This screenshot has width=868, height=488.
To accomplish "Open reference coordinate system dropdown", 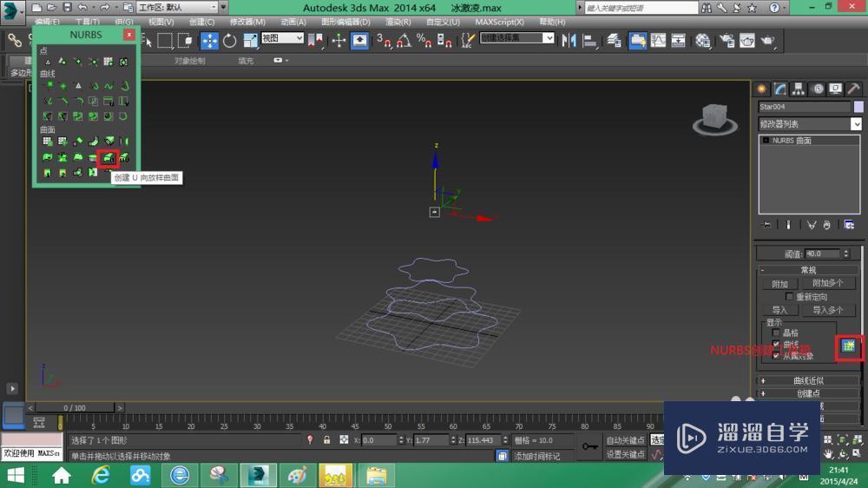I will point(282,38).
